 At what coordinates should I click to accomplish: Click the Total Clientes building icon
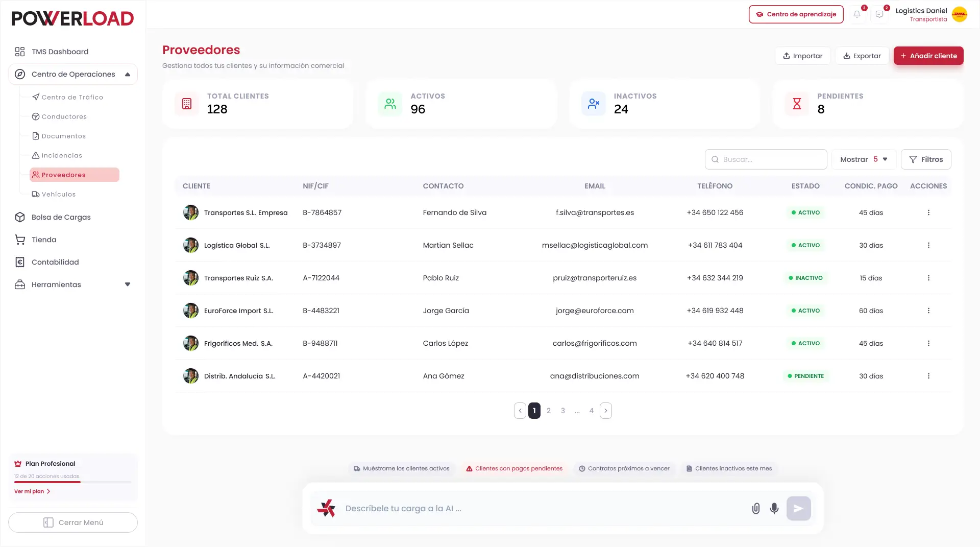(187, 104)
